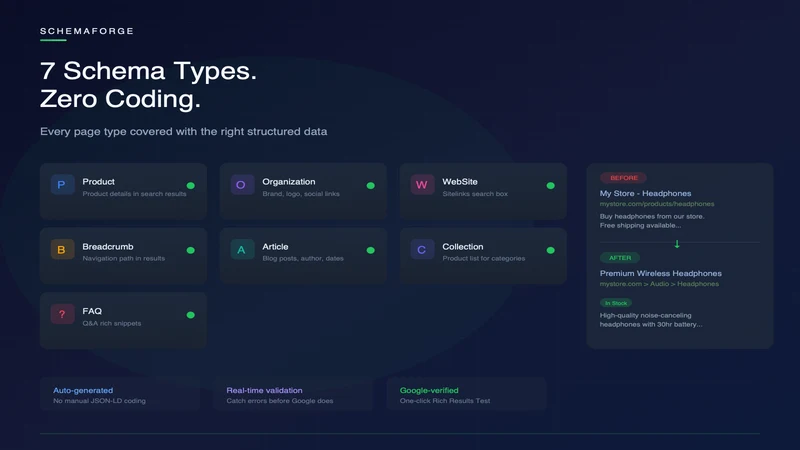Image resolution: width=800 pixels, height=450 pixels.
Task: Click the WebSite schema W icon
Action: tap(422, 185)
